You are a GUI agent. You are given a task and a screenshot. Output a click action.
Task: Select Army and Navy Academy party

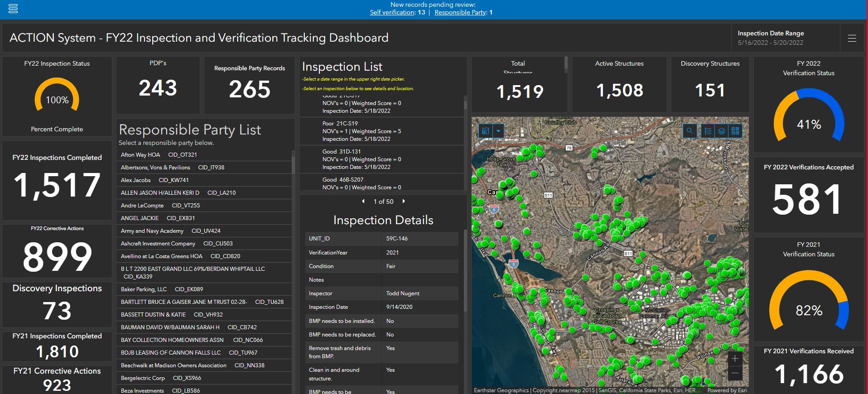click(170, 231)
